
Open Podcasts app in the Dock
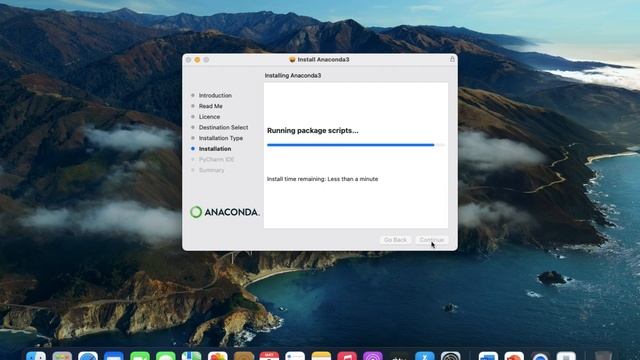pyautogui.click(x=373, y=356)
